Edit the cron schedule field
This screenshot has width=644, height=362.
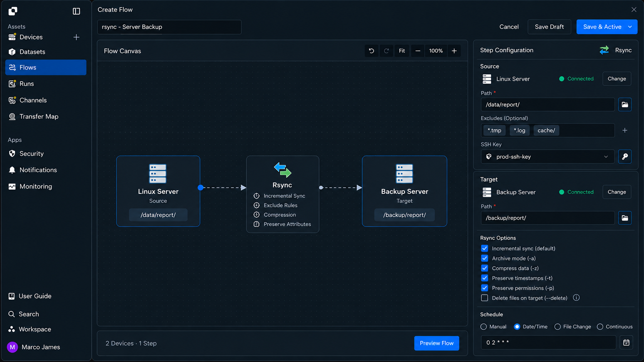[x=548, y=342]
